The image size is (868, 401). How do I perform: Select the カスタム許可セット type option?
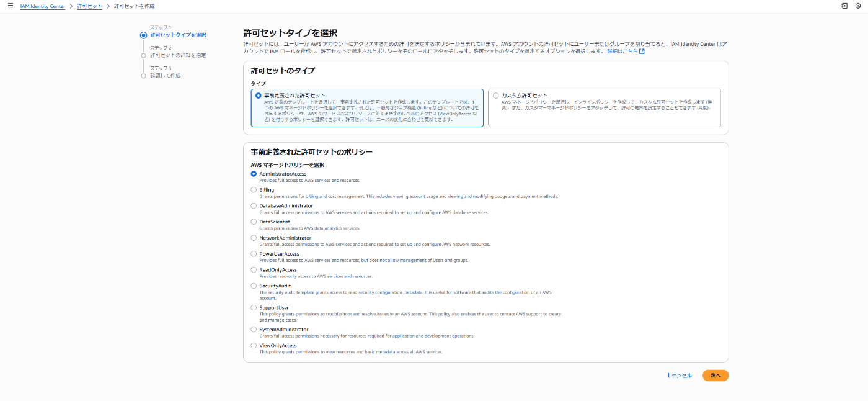(x=604, y=107)
